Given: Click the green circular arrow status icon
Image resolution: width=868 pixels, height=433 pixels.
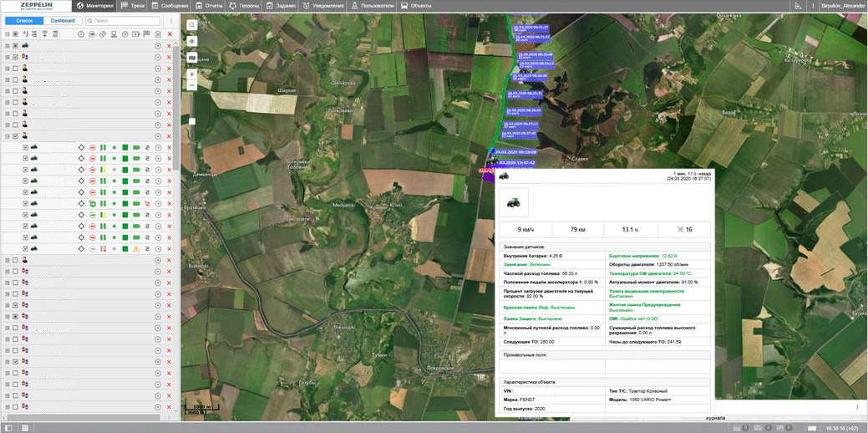Looking at the screenshot, I should click(93, 204).
